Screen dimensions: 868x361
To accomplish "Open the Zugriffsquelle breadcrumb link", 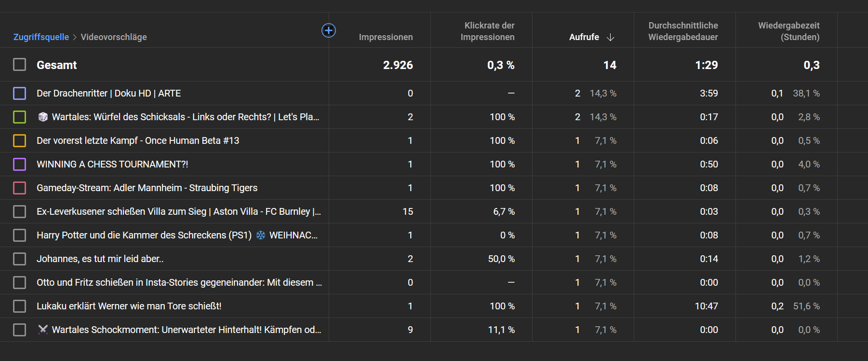I will (41, 37).
